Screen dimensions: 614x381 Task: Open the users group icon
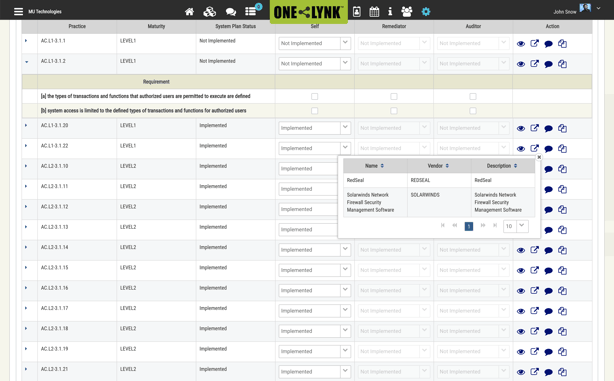[407, 12]
